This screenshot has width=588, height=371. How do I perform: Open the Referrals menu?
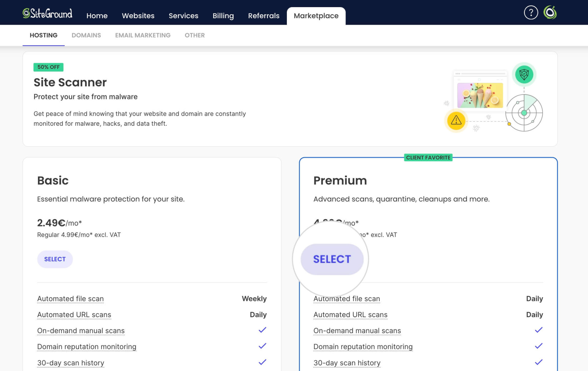click(264, 16)
